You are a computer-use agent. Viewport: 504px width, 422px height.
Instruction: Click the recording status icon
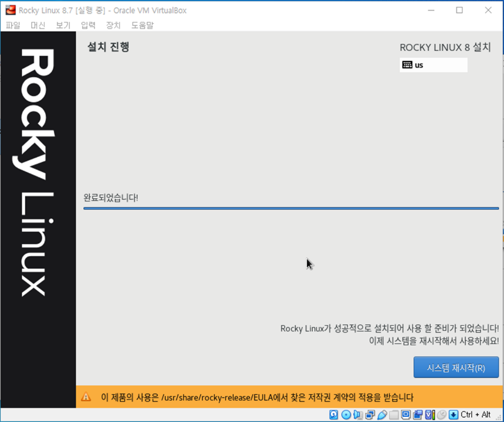point(418,414)
